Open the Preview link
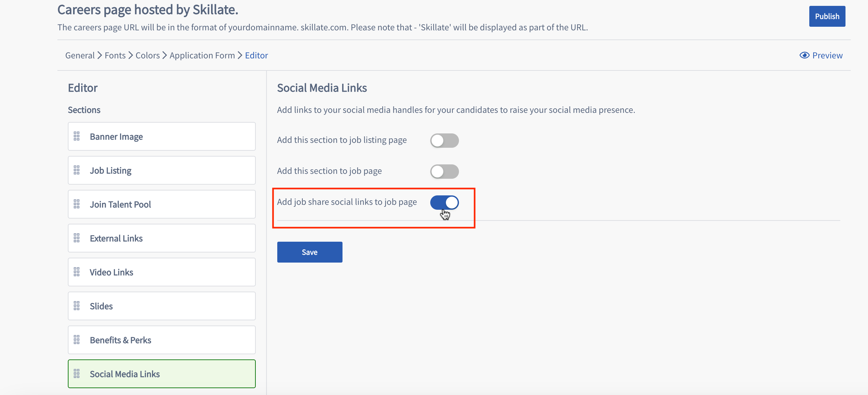868x395 pixels. click(821, 55)
